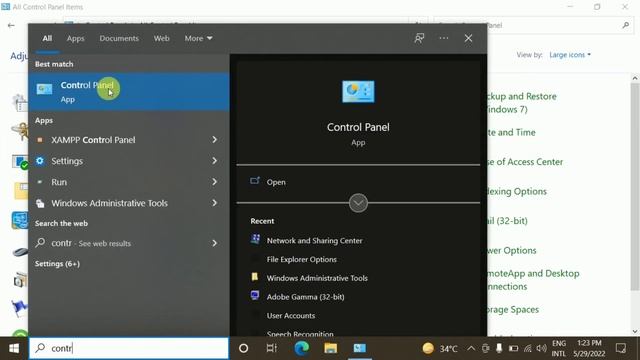The image size is (640, 360).
Task: Click the ENG INTL language indicator
Action: click(x=559, y=348)
